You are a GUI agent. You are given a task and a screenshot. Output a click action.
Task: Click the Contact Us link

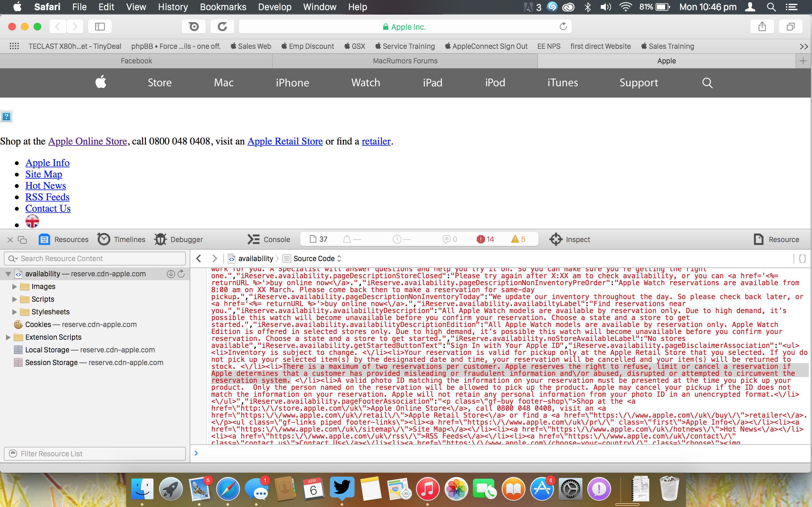tap(48, 208)
